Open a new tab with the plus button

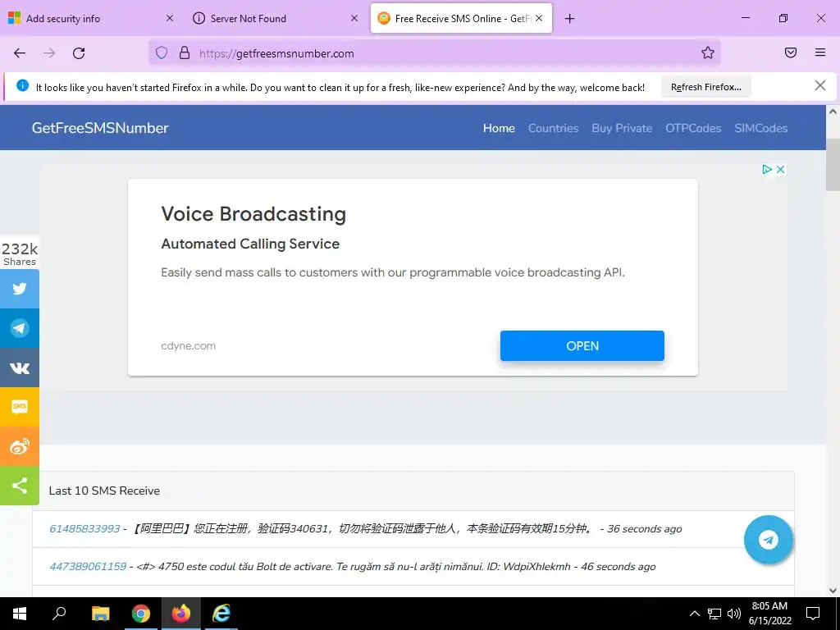pyautogui.click(x=569, y=19)
